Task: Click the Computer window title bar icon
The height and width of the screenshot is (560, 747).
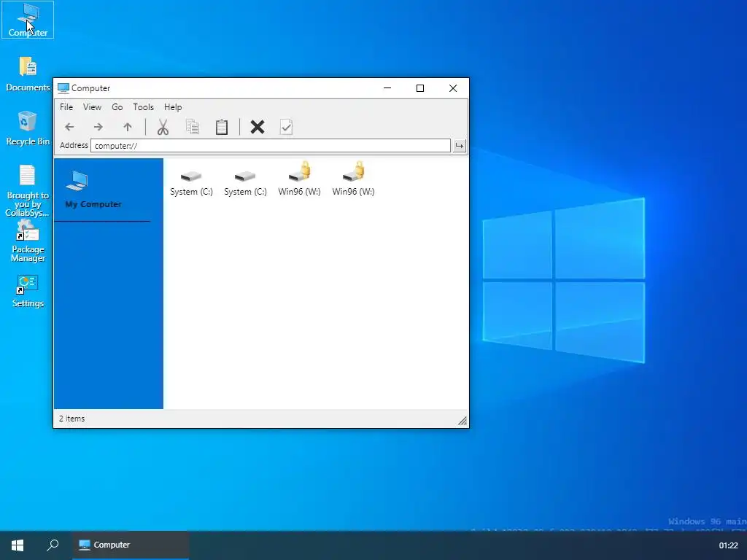Action: click(x=63, y=88)
